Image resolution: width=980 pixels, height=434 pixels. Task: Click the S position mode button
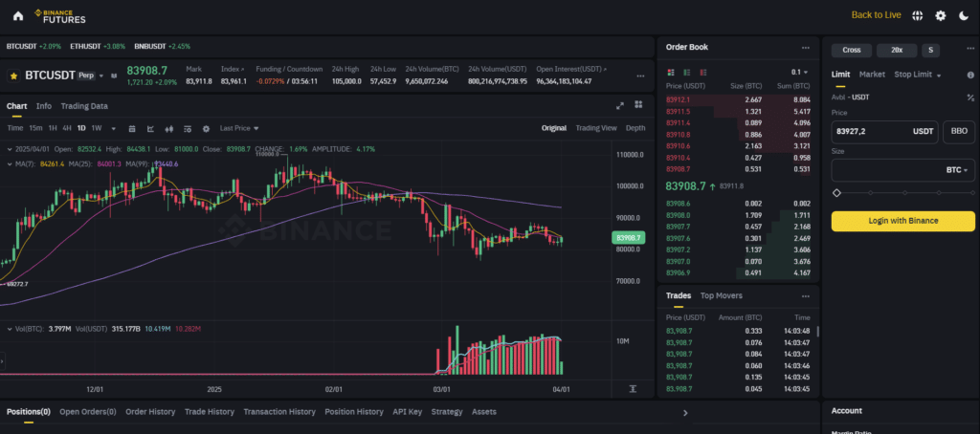pyautogui.click(x=930, y=50)
